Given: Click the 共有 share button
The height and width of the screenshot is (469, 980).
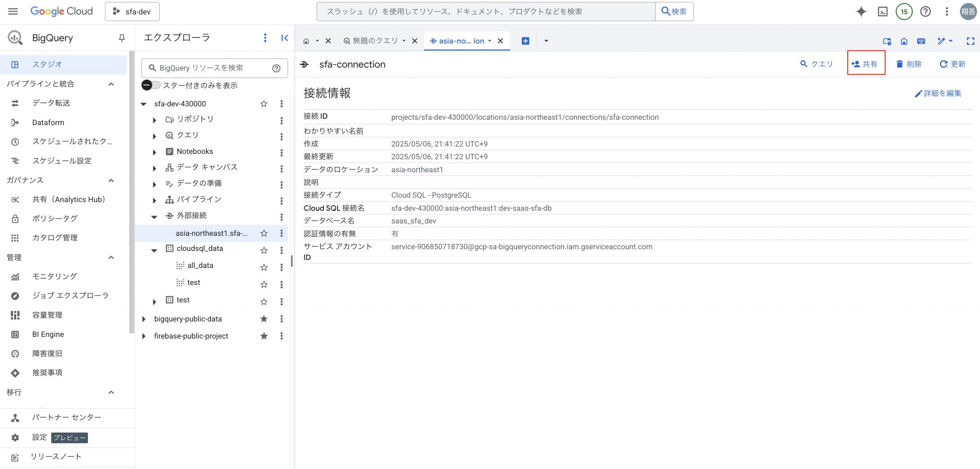Looking at the screenshot, I should [x=864, y=64].
